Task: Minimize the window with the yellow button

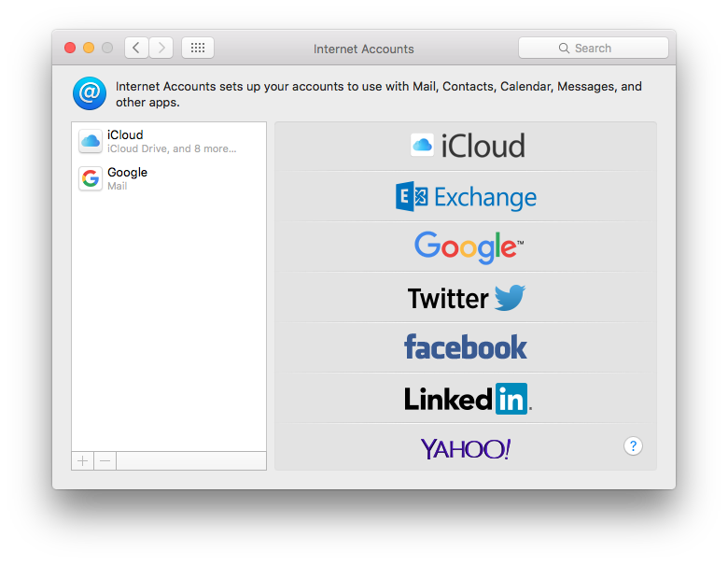Action: tap(89, 48)
